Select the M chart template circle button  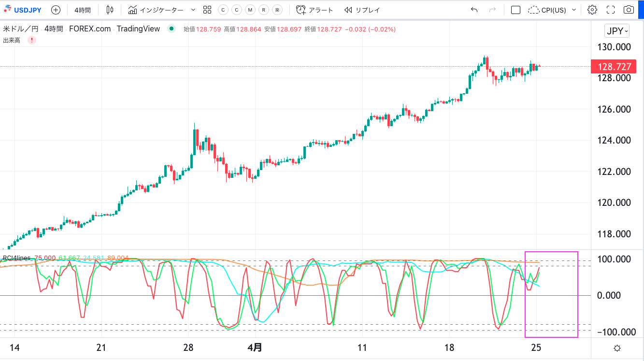tap(250, 9)
